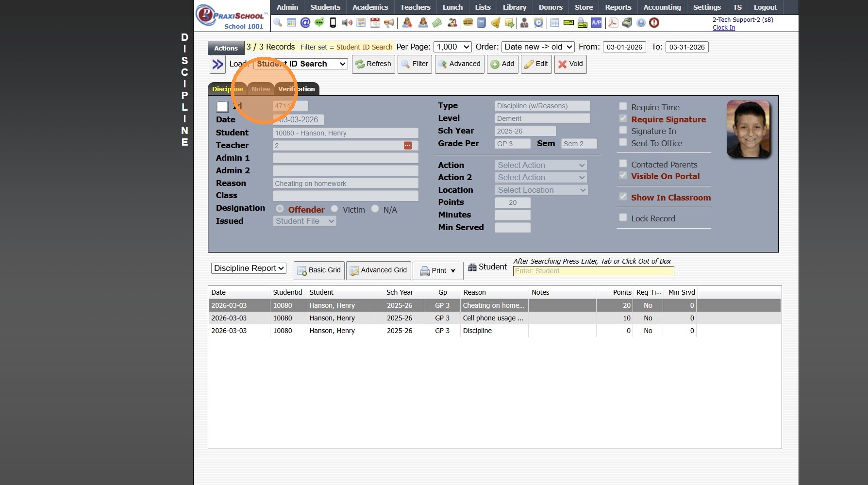Click the mobile phone toolbar icon
This screenshot has width=868, height=485.
(x=333, y=23)
